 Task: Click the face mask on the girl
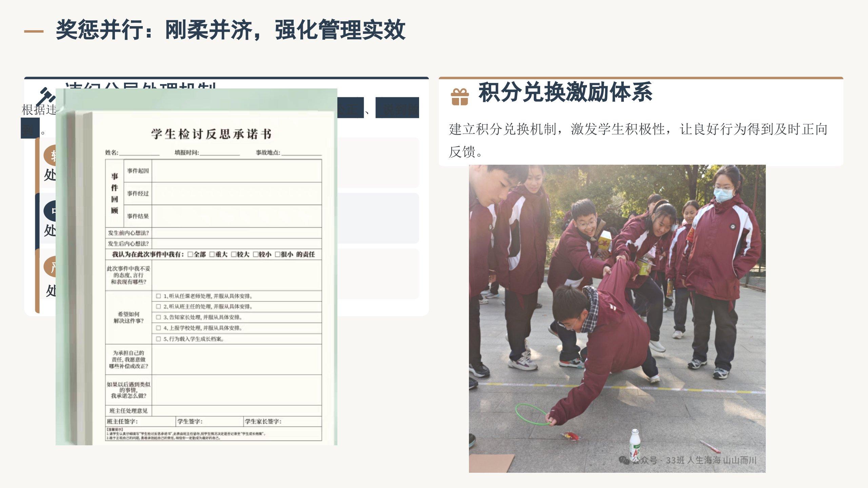click(x=723, y=195)
